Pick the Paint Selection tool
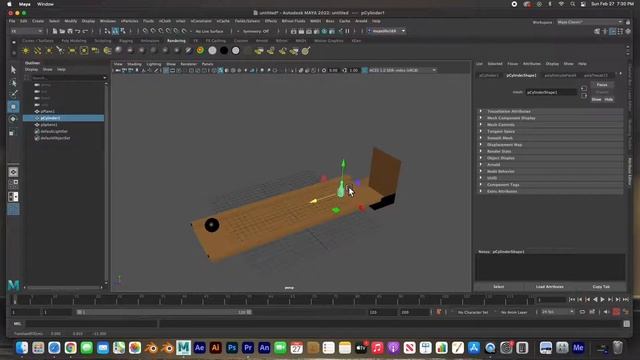The image size is (640, 360). tap(13, 94)
